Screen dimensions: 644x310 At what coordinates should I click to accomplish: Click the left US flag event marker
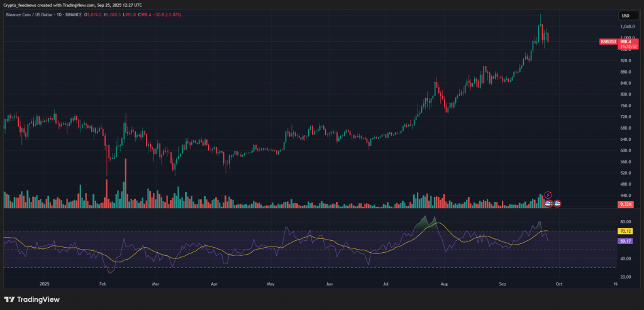tap(548, 204)
